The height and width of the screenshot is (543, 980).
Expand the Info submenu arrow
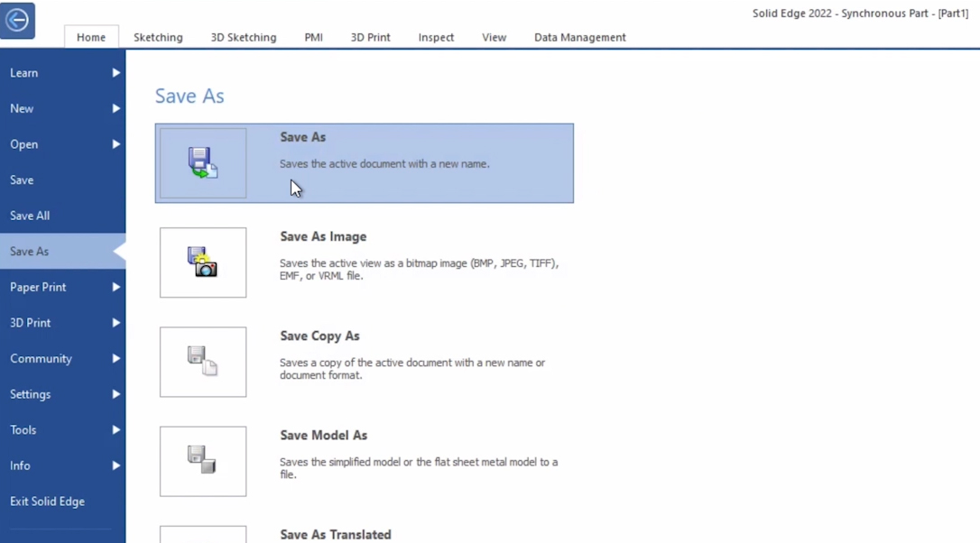[x=116, y=465]
